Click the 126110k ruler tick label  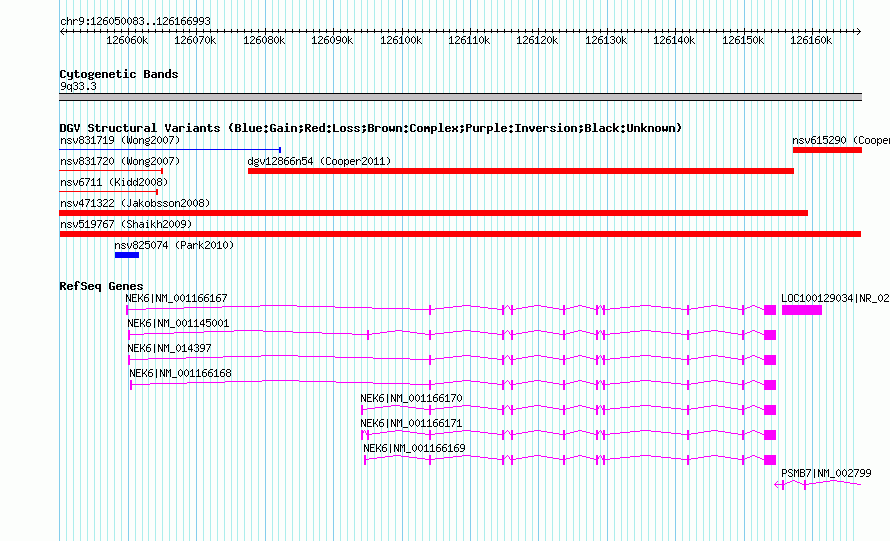click(x=469, y=40)
